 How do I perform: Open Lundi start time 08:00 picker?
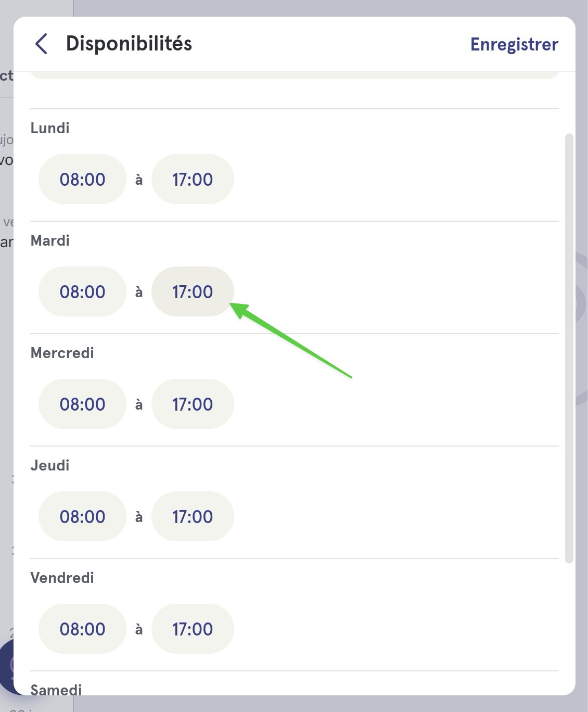[82, 179]
